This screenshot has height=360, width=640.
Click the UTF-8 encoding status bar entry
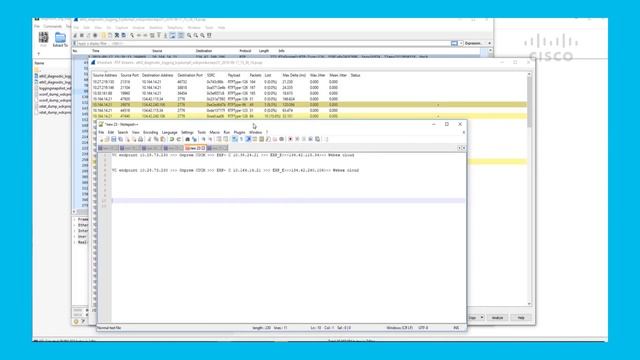pyautogui.click(x=424, y=328)
